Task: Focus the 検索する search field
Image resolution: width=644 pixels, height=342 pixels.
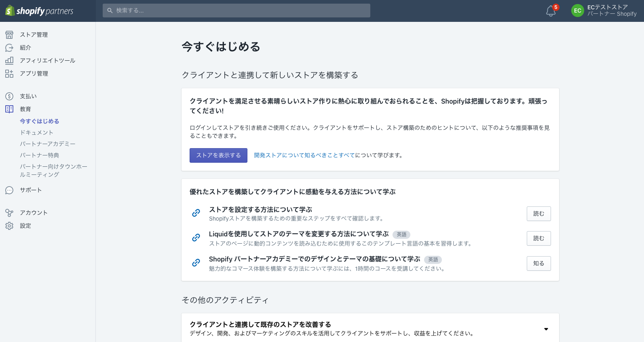Action: point(236,11)
